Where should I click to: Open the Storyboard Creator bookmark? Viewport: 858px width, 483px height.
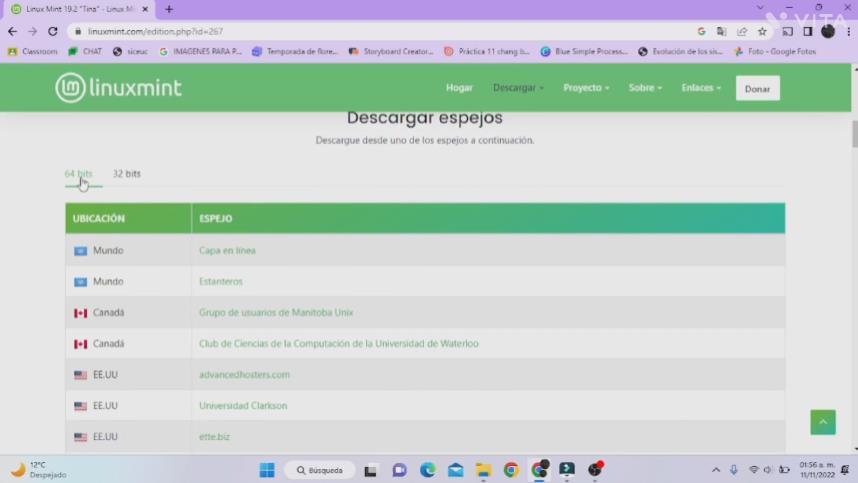pos(391,51)
